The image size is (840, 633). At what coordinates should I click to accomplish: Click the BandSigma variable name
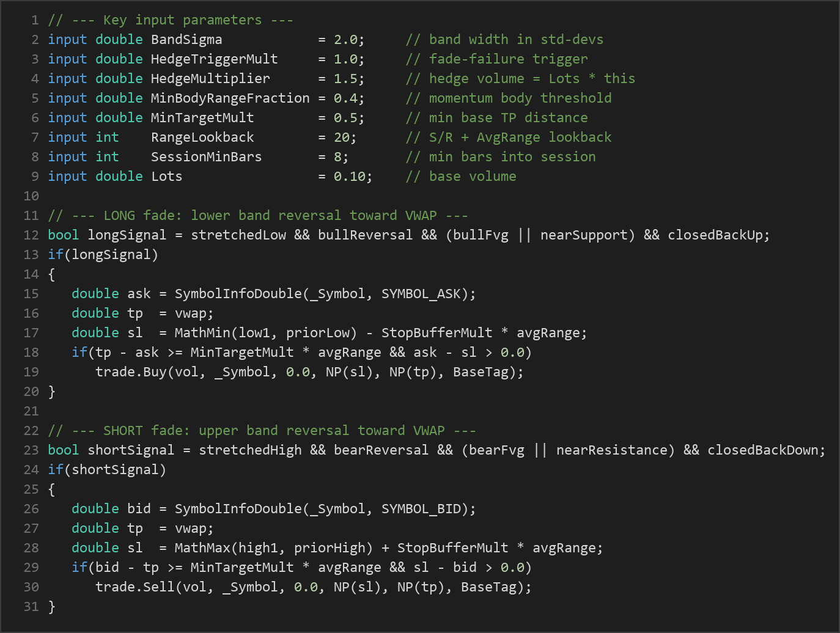click(186, 40)
